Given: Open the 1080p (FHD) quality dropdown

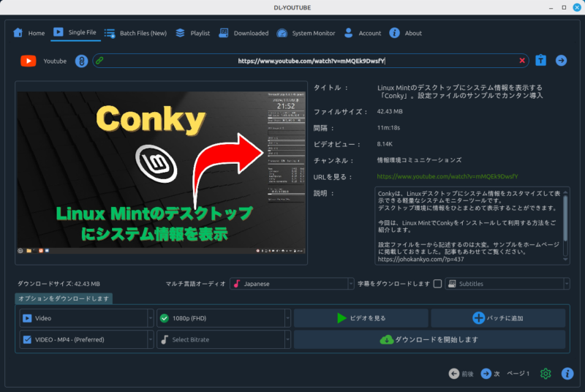Looking at the screenshot, I should [223, 318].
